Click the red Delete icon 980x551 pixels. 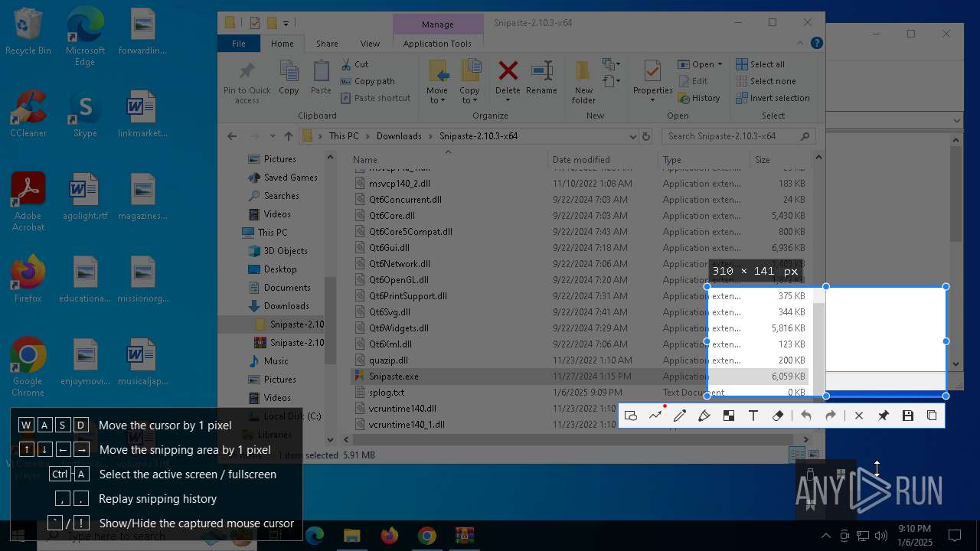pos(508,71)
